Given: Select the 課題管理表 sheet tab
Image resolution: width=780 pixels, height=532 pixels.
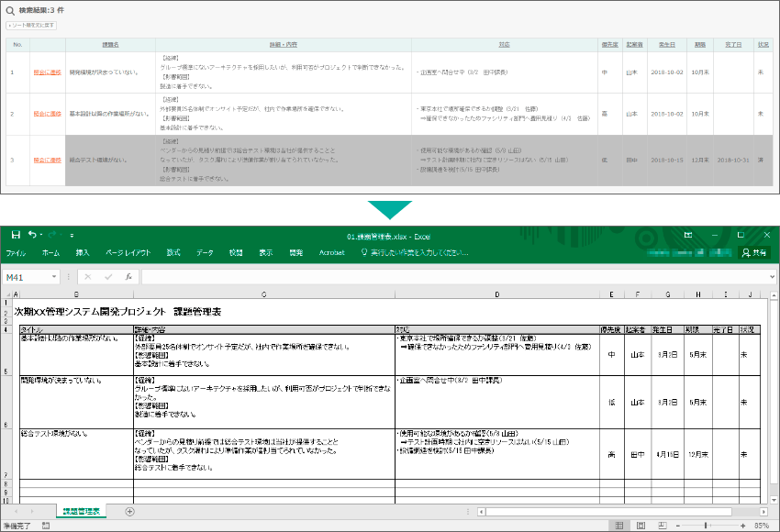Looking at the screenshot, I should click(x=81, y=511).
